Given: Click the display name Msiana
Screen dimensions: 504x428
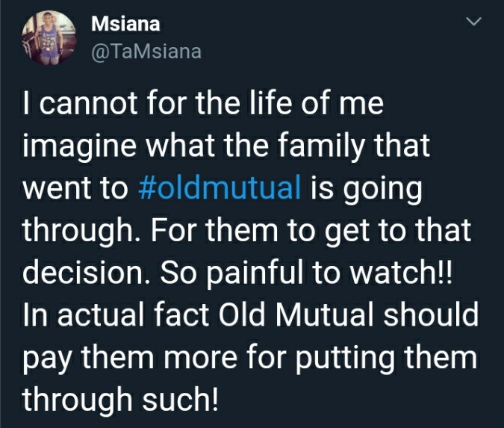Looking at the screenshot, I should [x=125, y=24].
